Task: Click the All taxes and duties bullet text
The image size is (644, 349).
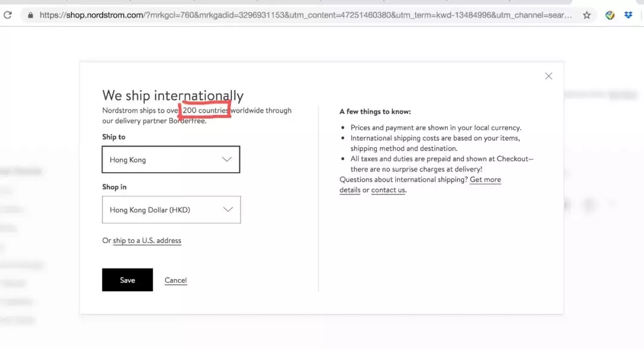Action: (x=442, y=164)
